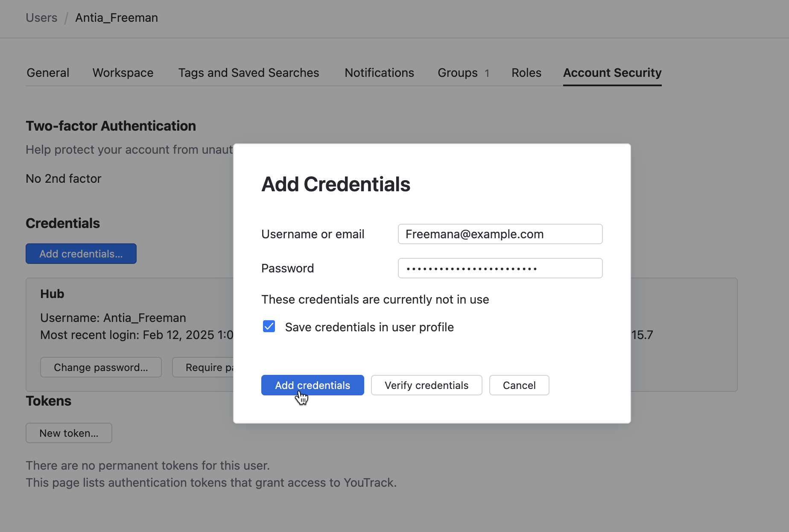Switch to Tags and Saved Searches tab
789x532 pixels.
tap(249, 73)
